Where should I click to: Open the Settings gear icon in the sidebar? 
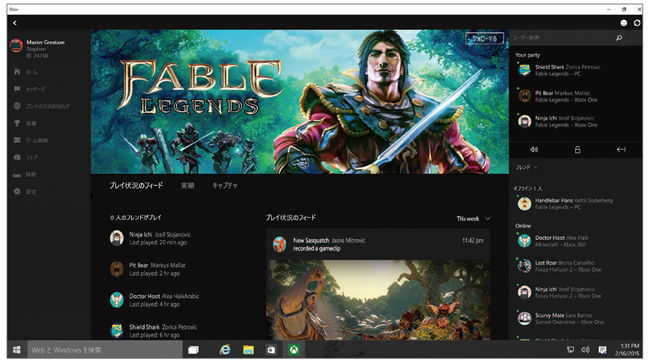tap(17, 191)
